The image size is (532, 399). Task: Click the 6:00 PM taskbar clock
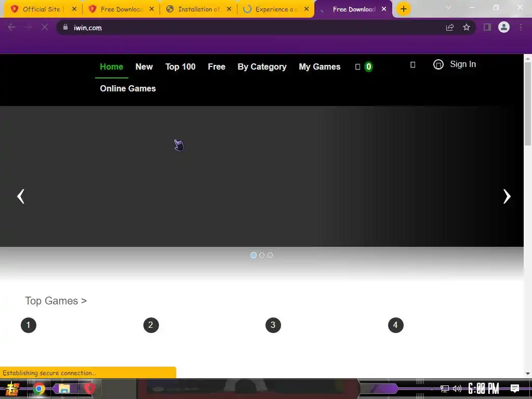tap(484, 389)
